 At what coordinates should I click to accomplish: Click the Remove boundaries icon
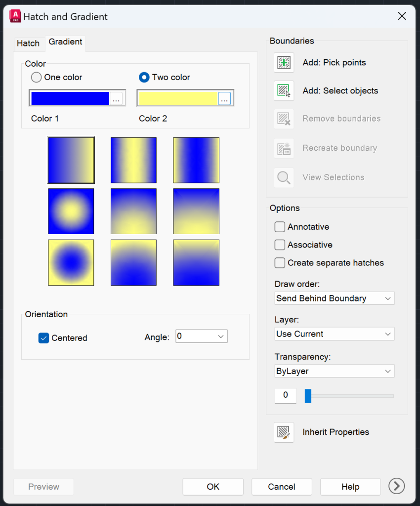click(x=284, y=119)
